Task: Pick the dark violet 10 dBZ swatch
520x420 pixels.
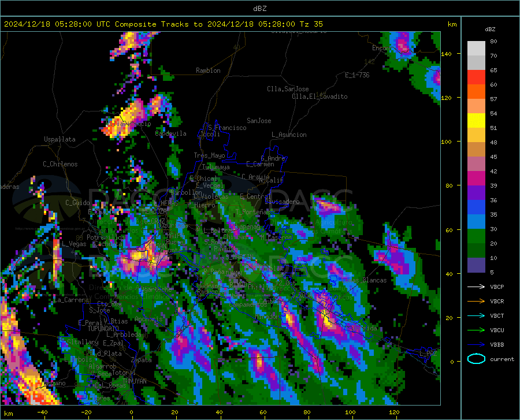Action: point(476,265)
